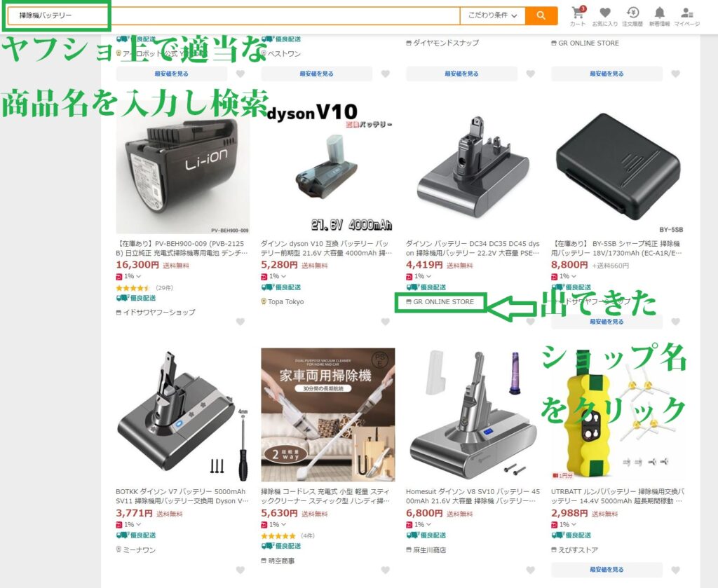The image size is (718, 588).
Task: Open the shopping cart icon
Action: pos(578,16)
